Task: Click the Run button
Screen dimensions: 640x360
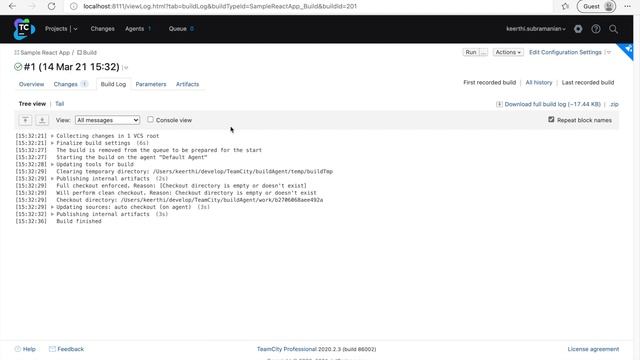Action: pos(471,52)
